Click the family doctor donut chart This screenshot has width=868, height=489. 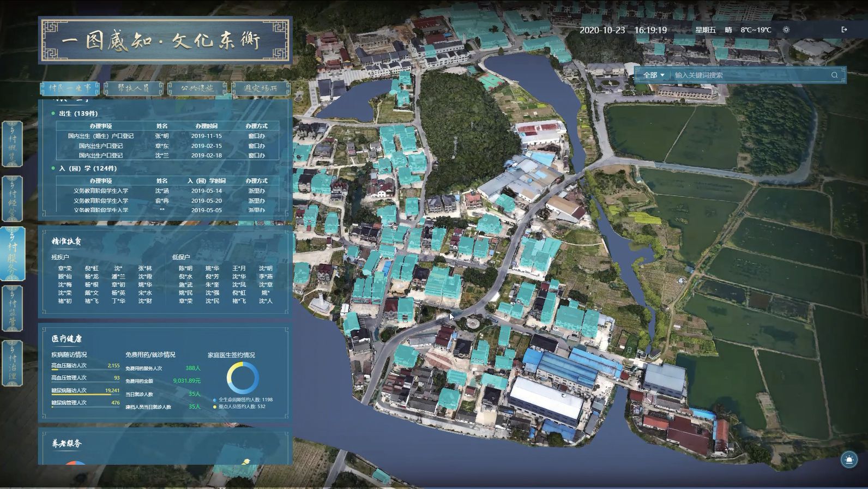click(243, 378)
